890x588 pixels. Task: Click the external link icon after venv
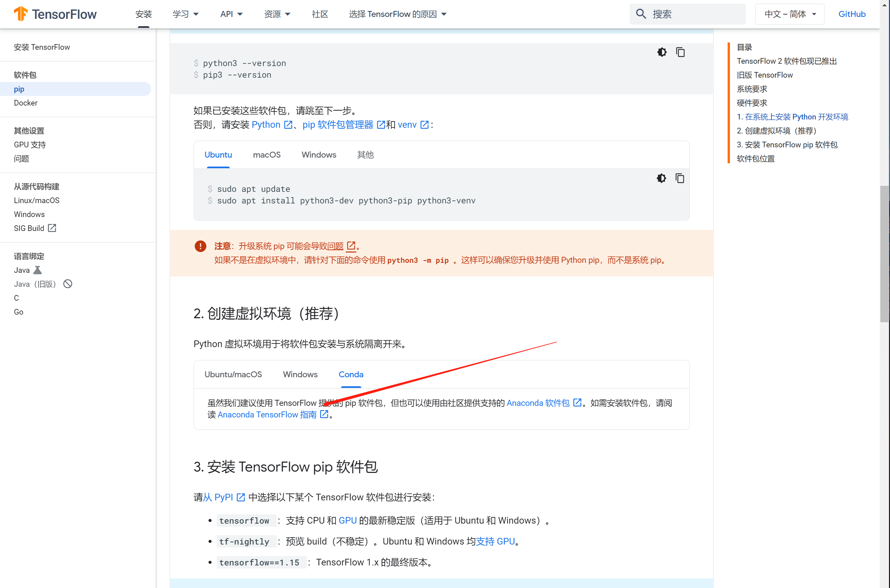(x=424, y=125)
